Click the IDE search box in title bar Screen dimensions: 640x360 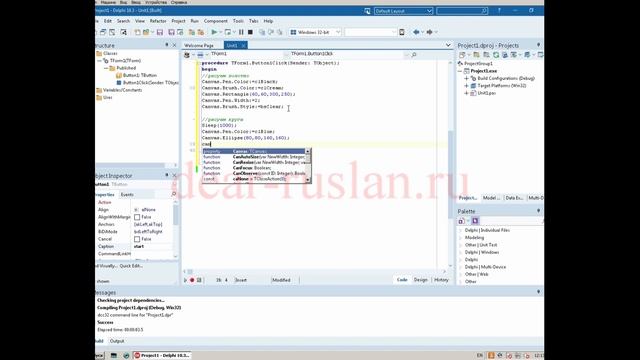(462, 11)
